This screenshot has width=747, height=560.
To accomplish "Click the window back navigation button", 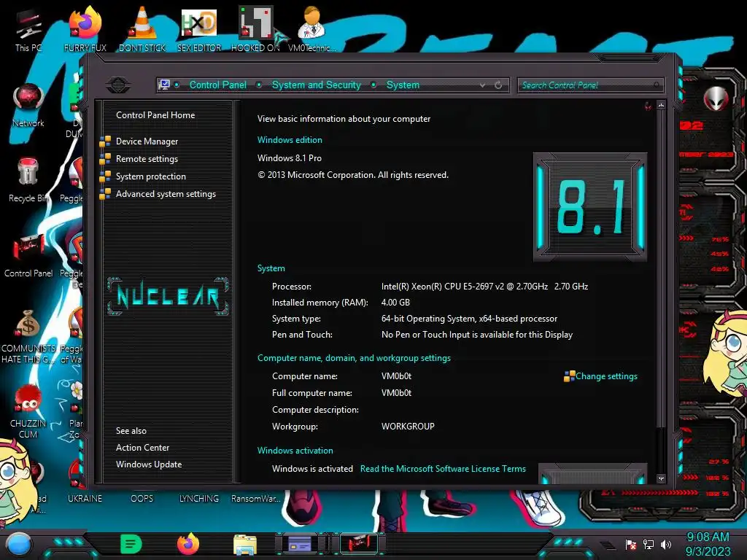I will pos(118,85).
